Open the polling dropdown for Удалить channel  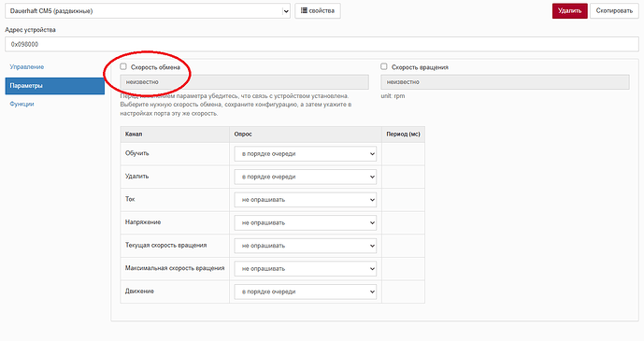click(305, 177)
